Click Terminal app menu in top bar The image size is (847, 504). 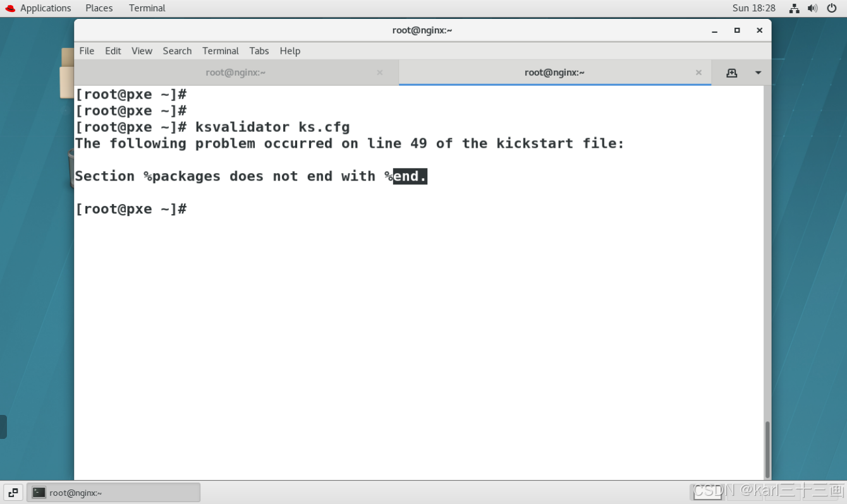[147, 8]
